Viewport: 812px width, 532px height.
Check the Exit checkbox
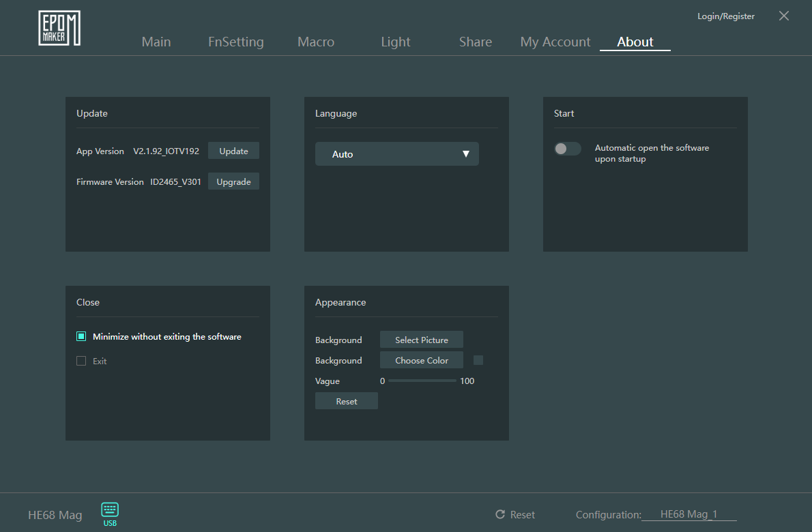click(81, 361)
